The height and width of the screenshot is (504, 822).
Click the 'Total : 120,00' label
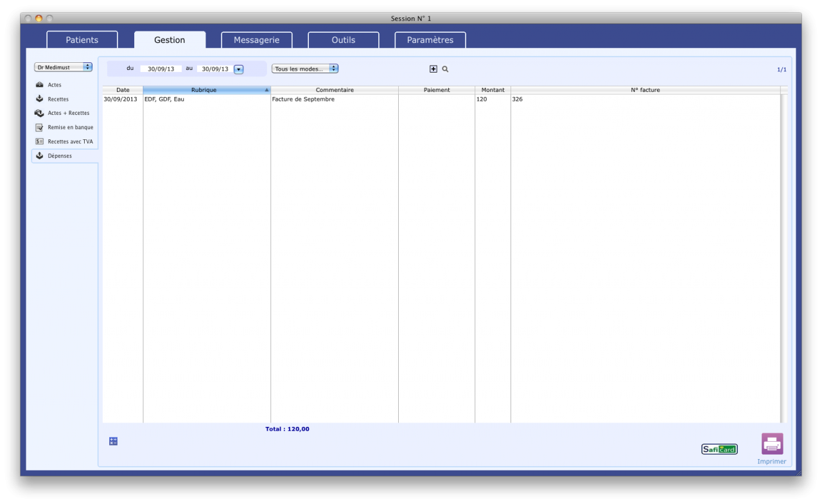point(287,429)
